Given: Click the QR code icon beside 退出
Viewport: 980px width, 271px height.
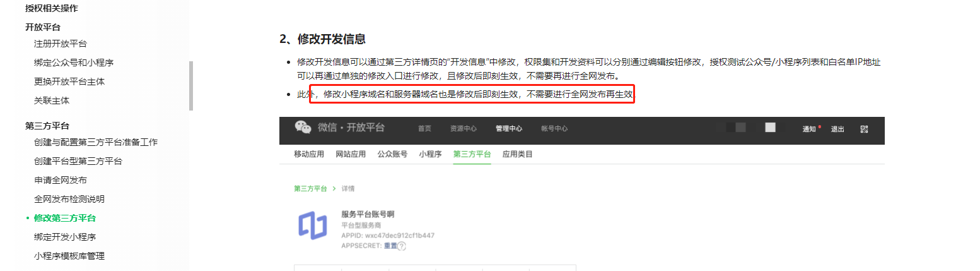Looking at the screenshot, I should click(864, 129).
